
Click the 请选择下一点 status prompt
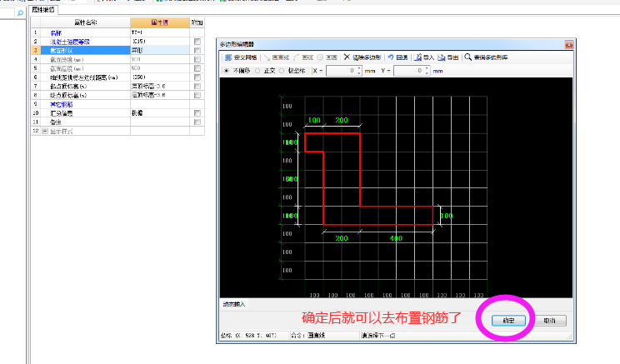point(378,336)
